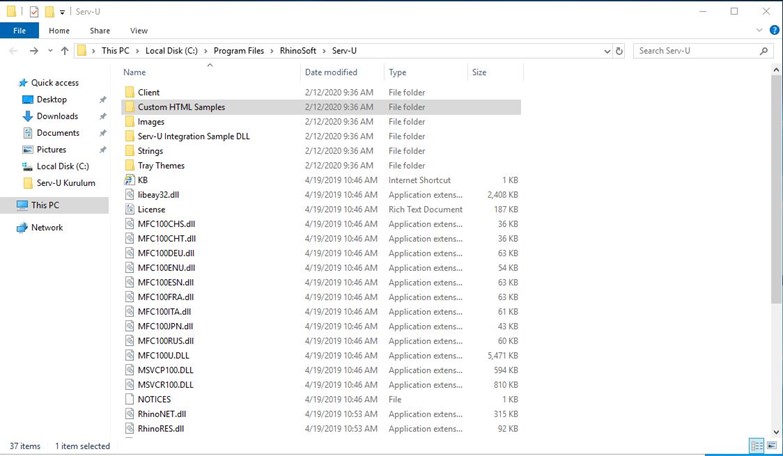The height and width of the screenshot is (456, 783).
Task: Select Serv-U Integration Sample DLL folder name
Action: pyautogui.click(x=194, y=136)
